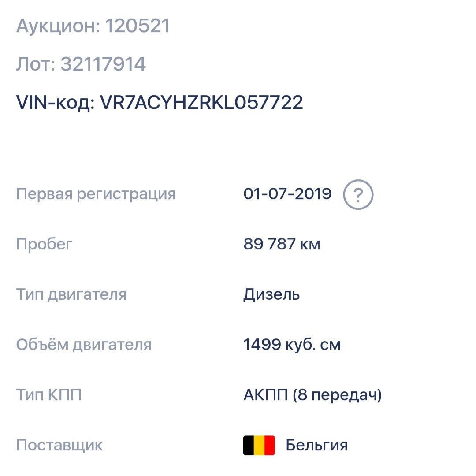The height and width of the screenshot is (476, 476).
Task: Click the gearbox value АКПП (8 передач)
Action: pos(312,395)
